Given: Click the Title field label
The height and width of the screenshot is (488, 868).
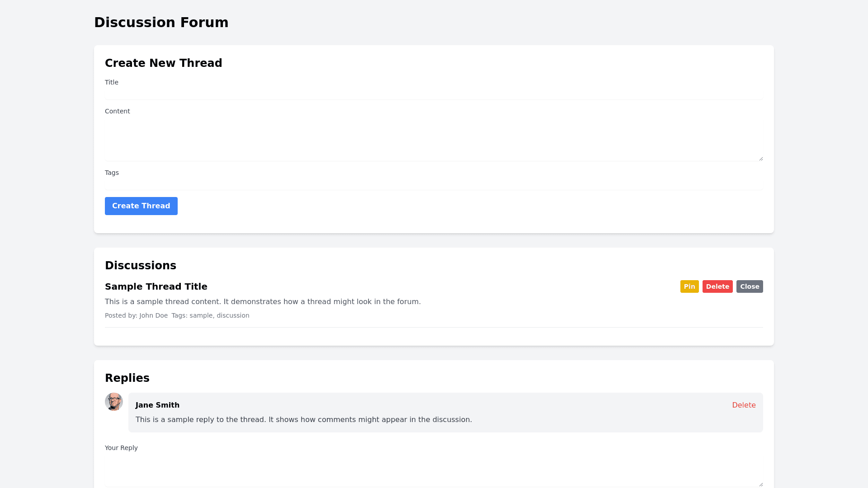Looking at the screenshot, I should point(112,82).
